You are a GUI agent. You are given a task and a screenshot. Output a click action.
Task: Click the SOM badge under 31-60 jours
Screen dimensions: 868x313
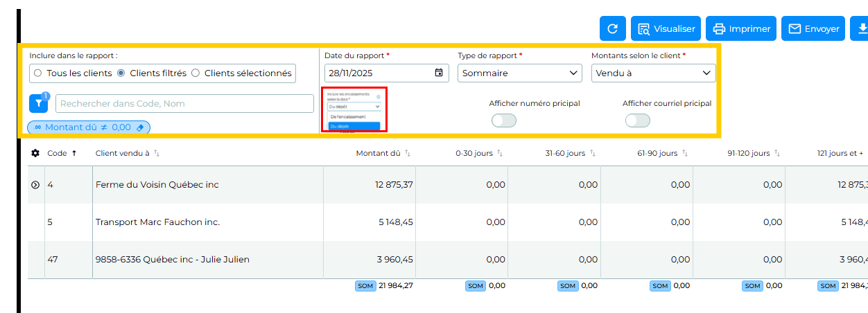click(568, 285)
